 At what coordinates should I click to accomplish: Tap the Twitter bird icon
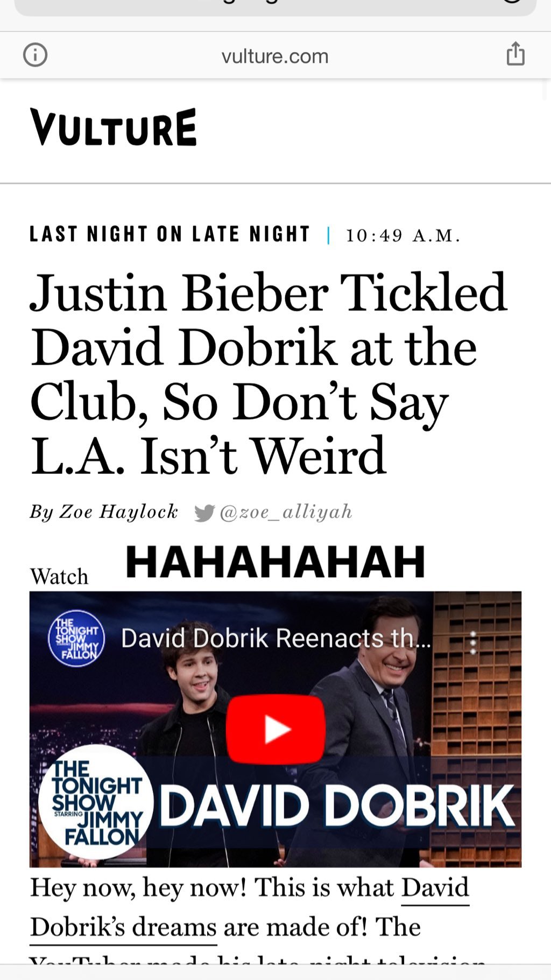click(x=204, y=513)
